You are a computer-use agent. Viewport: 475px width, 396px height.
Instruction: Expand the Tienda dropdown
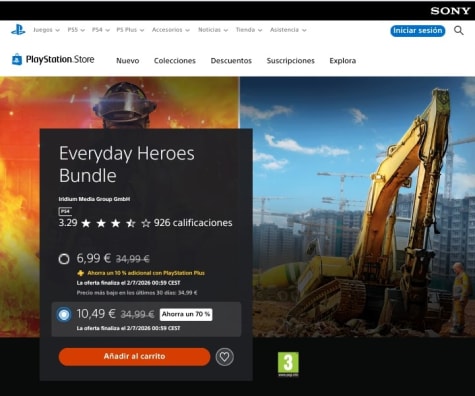tap(249, 30)
